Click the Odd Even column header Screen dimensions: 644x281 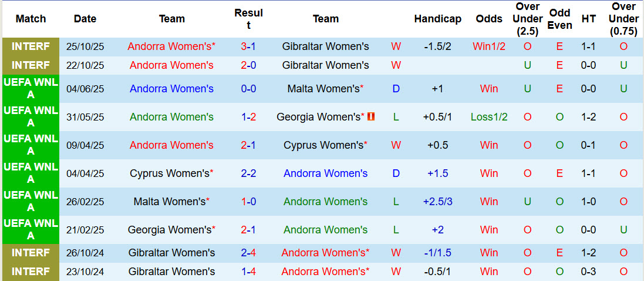(559, 19)
